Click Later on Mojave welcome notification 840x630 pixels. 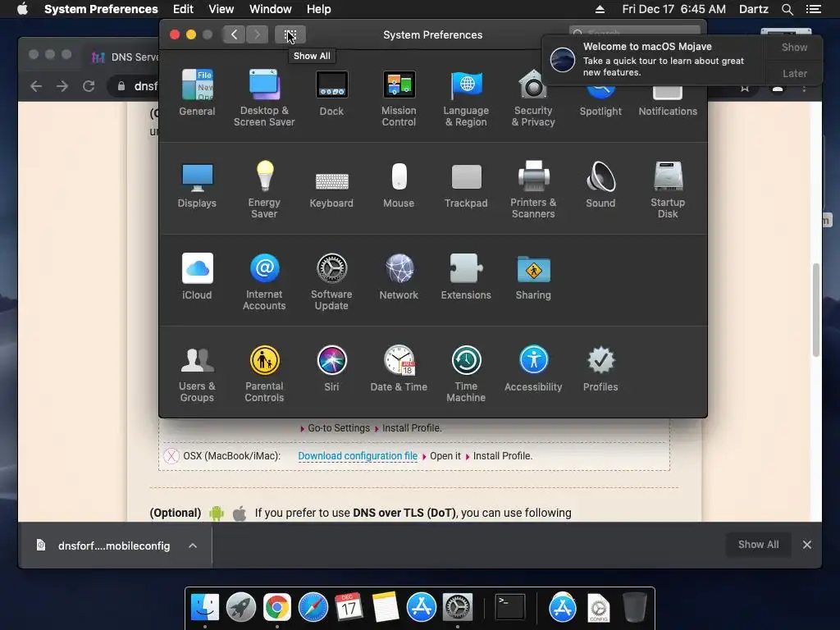tap(794, 73)
